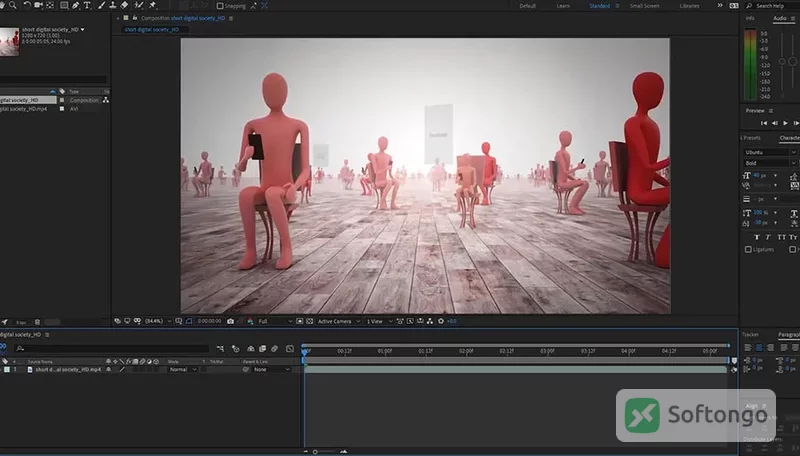The image size is (800, 456).
Task: Enable the Ligatures checkbox
Action: tap(748, 249)
